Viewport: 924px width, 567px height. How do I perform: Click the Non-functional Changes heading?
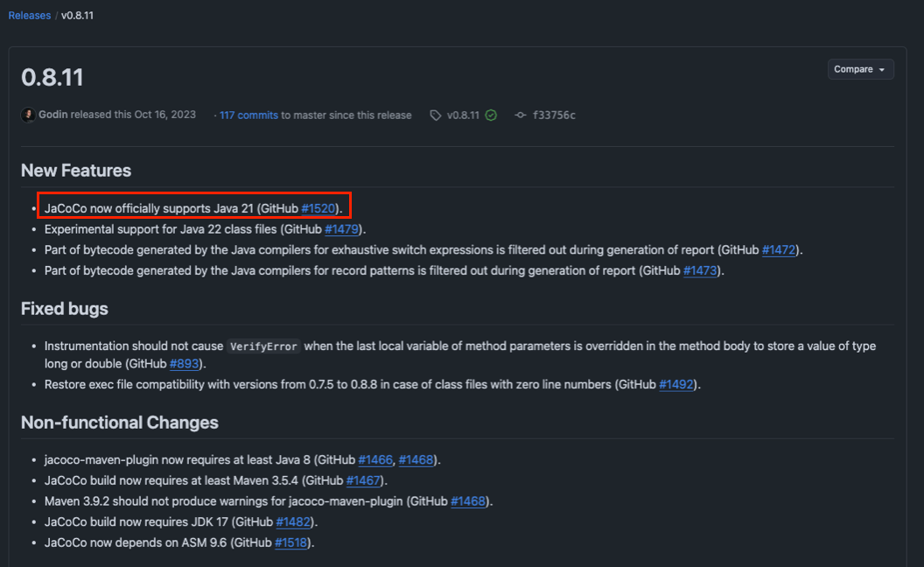coord(120,423)
